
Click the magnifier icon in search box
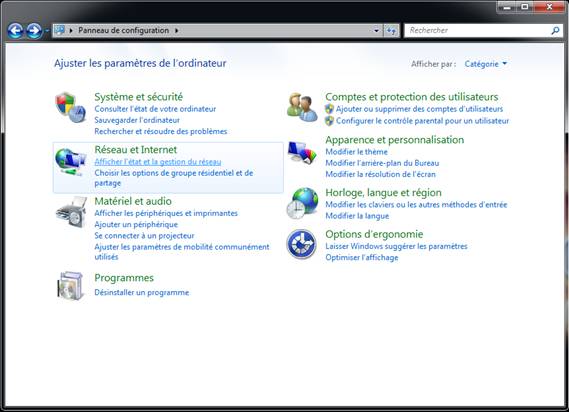point(555,31)
